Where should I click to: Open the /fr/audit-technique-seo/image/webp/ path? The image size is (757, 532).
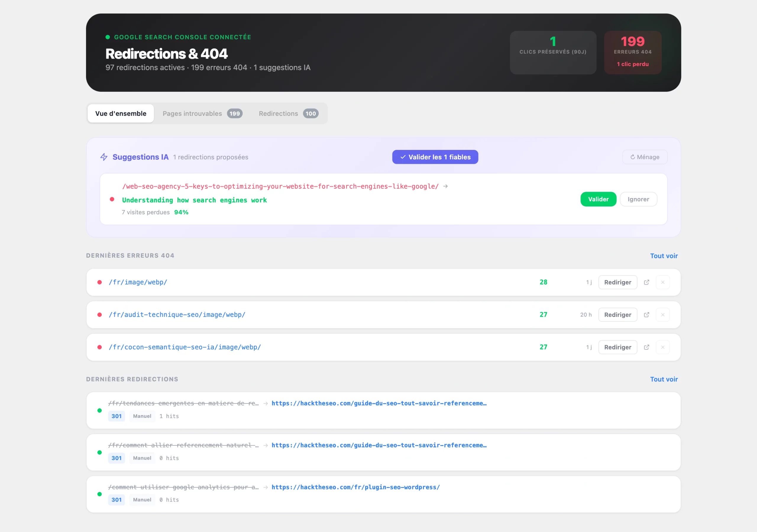[x=177, y=315]
